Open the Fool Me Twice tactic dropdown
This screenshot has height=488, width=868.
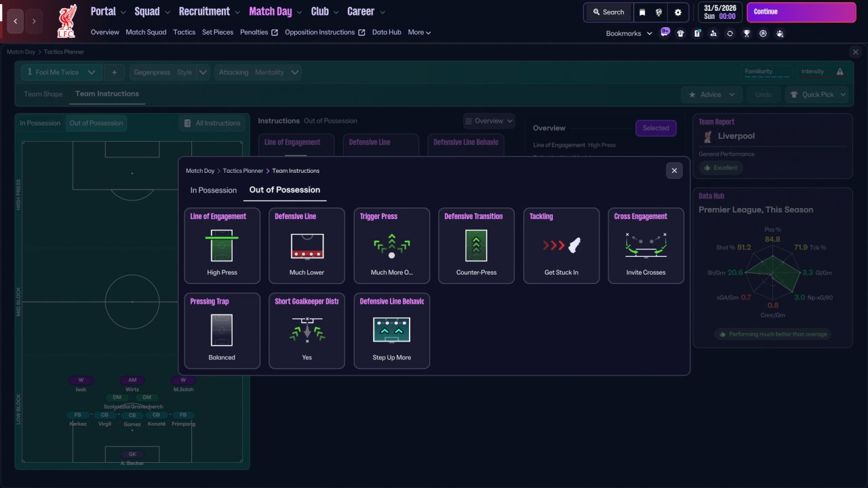(x=62, y=73)
